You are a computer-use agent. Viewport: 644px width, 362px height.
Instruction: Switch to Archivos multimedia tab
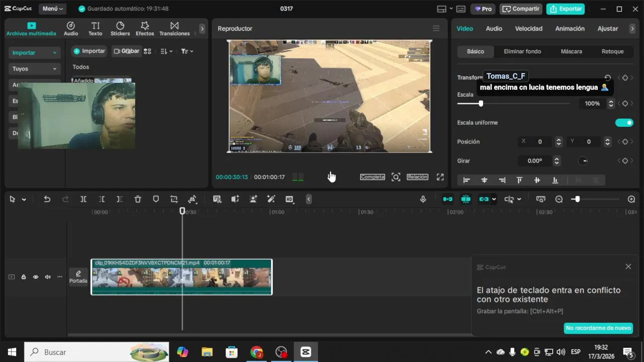click(31, 29)
